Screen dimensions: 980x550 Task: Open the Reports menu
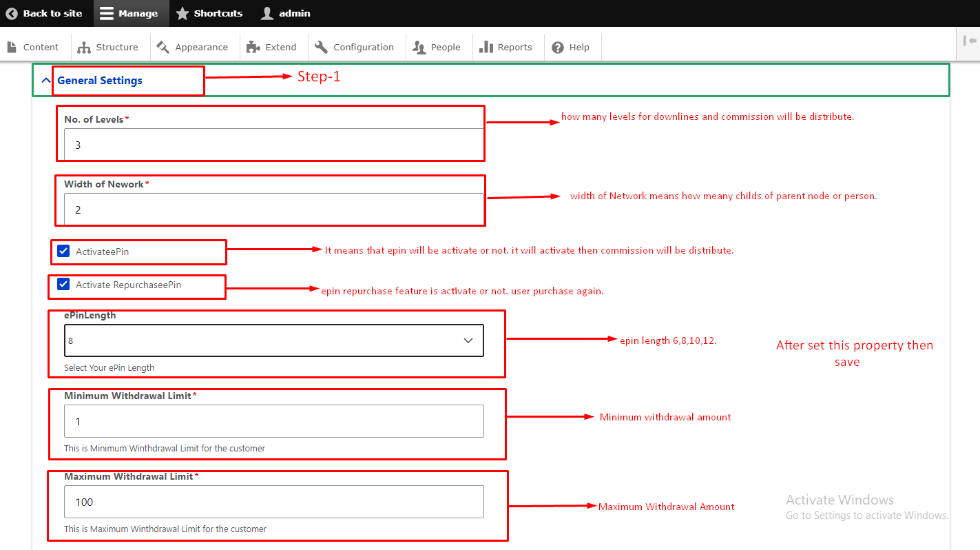(x=507, y=47)
